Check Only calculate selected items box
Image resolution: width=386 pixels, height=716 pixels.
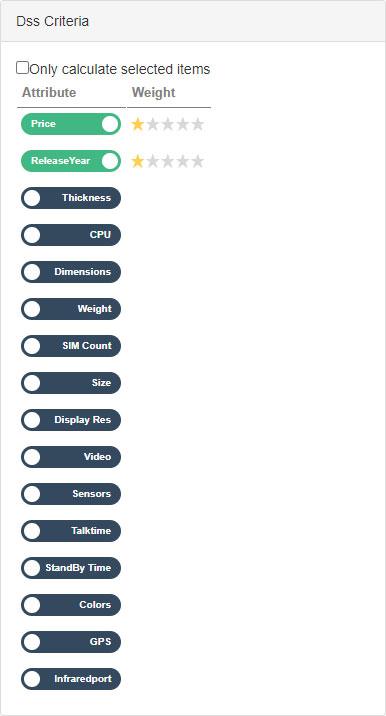pyautogui.click(x=22, y=68)
